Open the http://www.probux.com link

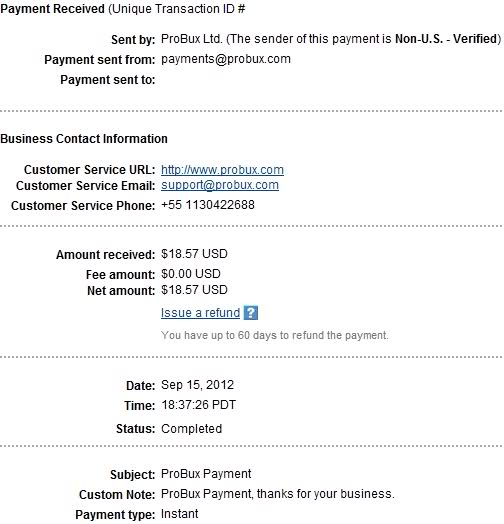(x=222, y=170)
